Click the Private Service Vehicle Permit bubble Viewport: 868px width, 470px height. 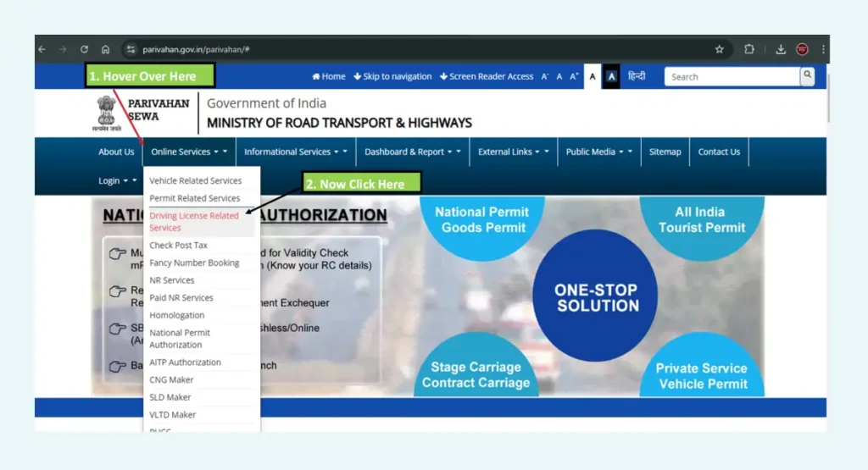tap(702, 368)
